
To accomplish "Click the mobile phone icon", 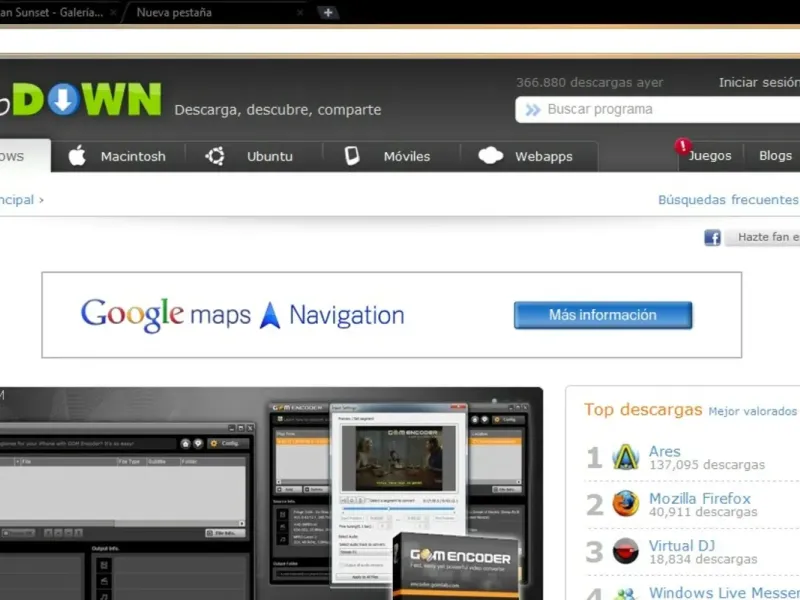I will (x=352, y=156).
